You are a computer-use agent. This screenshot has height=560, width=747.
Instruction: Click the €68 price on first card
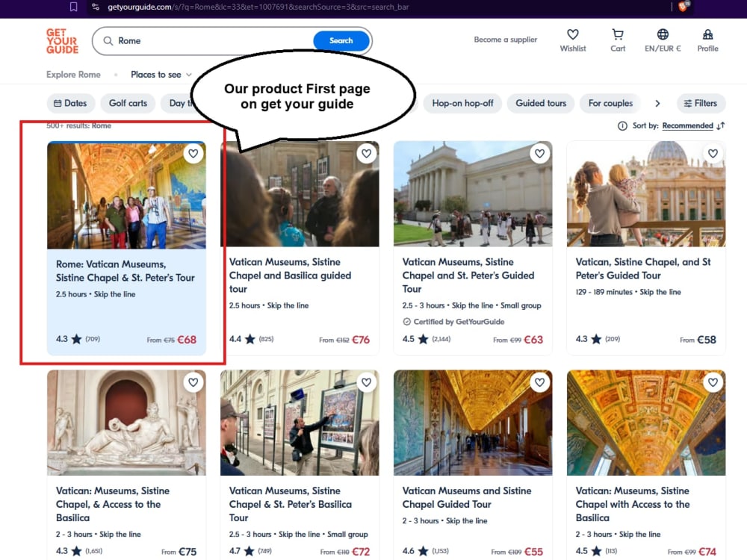187,340
